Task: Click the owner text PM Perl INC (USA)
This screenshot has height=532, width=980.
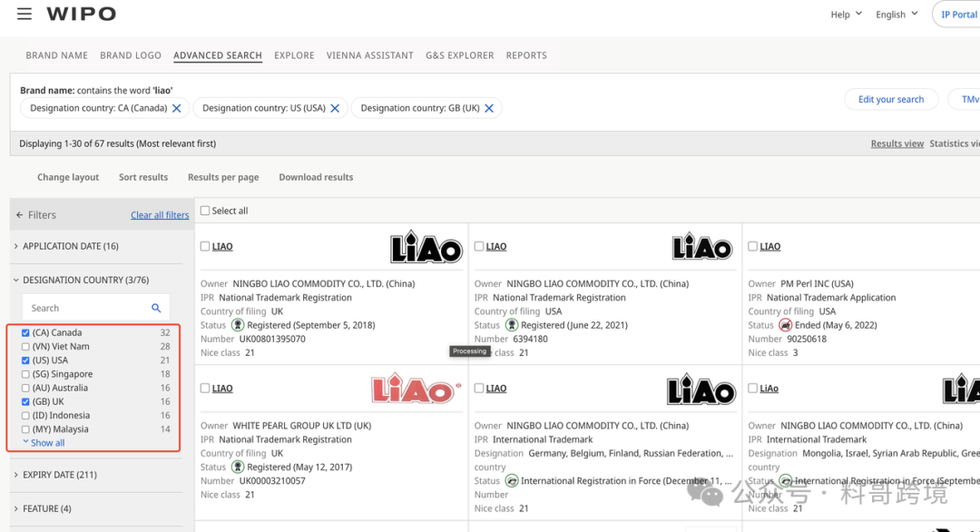Action: coord(817,283)
